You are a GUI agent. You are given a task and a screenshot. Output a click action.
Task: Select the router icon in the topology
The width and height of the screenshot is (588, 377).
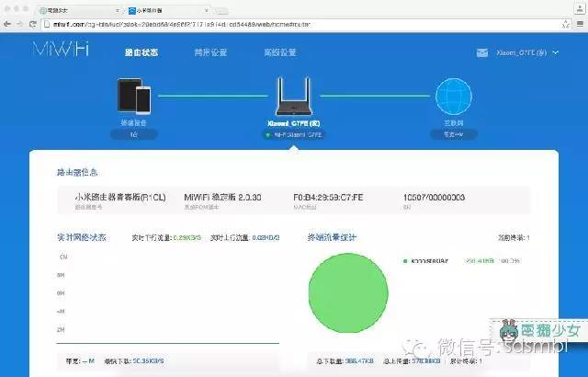click(294, 97)
